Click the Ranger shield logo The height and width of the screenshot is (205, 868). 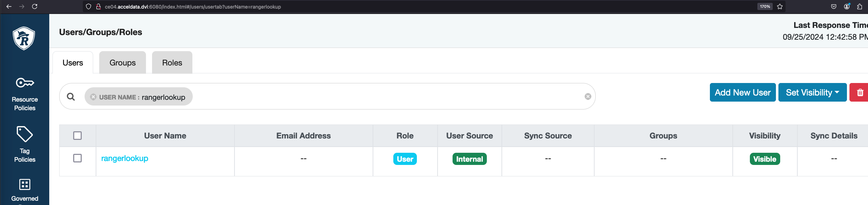pos(24,38)
